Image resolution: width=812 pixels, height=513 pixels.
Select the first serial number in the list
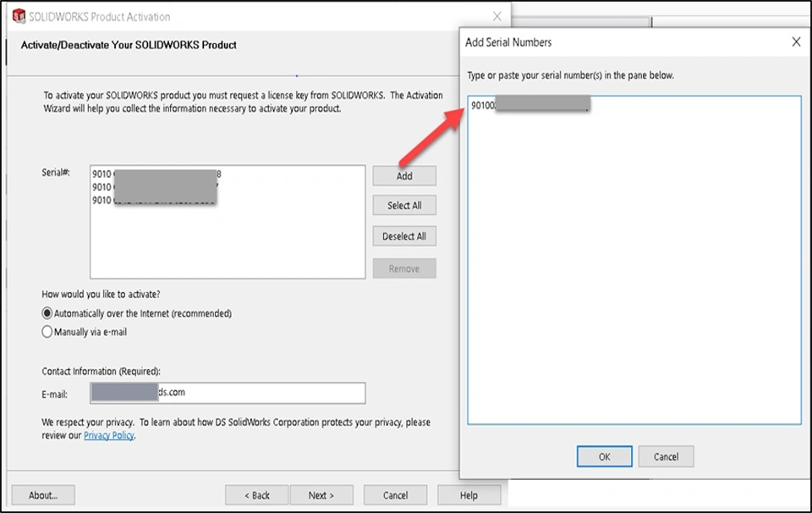[157, 174]
